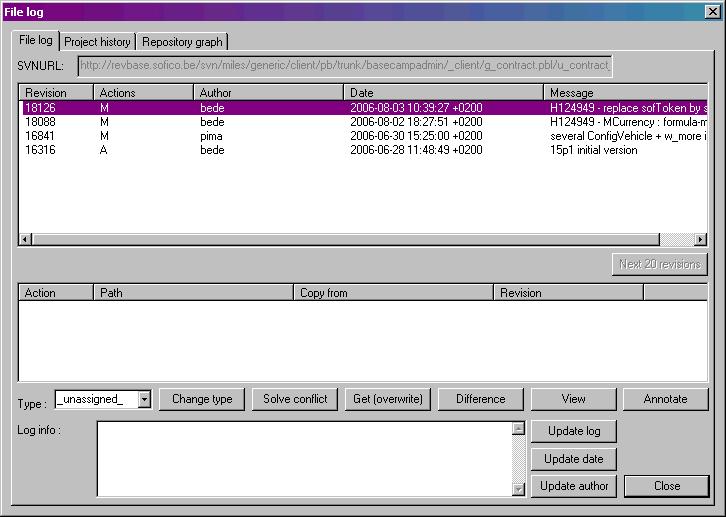Select revision 16316 initial version row
This screenshot has height=517, width=726.
[x=300, y=150]
